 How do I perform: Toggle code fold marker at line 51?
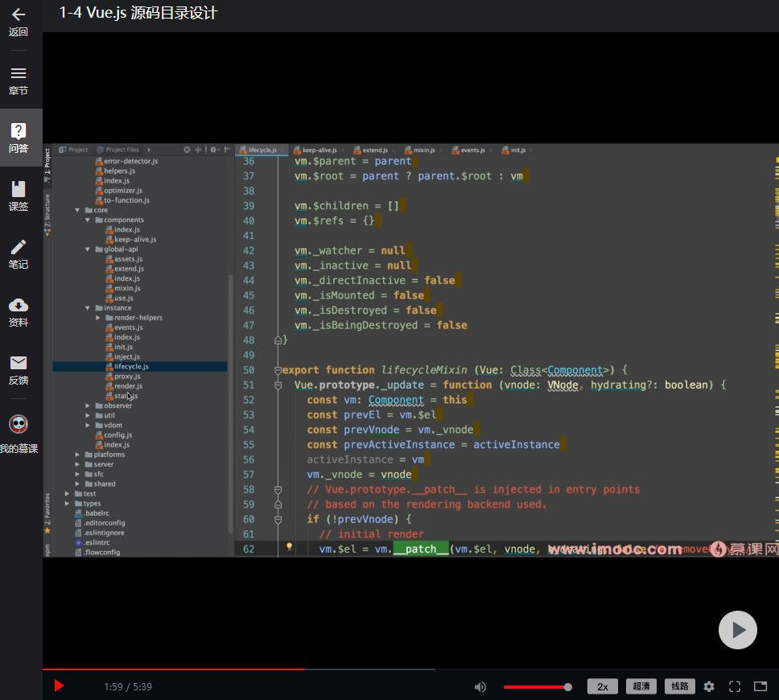(x=278, y=385)
